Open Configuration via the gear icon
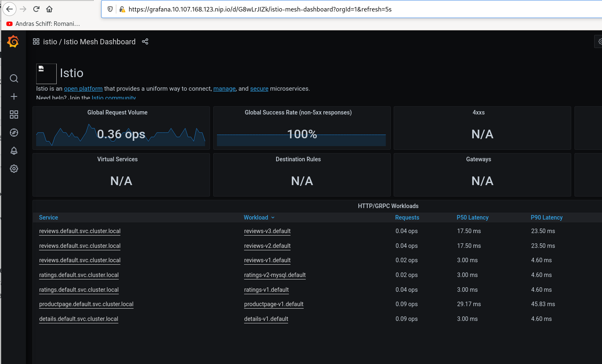Viewport: 602px width, 364px height. pyautogui.click(x=14, y=169)
